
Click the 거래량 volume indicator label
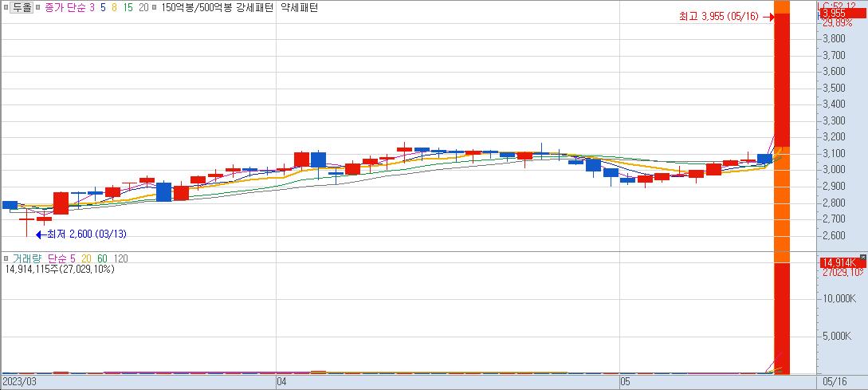pyautogui.click(x=26, y=258)
